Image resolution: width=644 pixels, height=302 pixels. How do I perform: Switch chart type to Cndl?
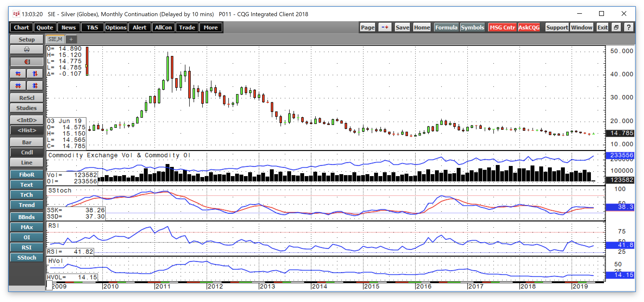tap(27, 152)
